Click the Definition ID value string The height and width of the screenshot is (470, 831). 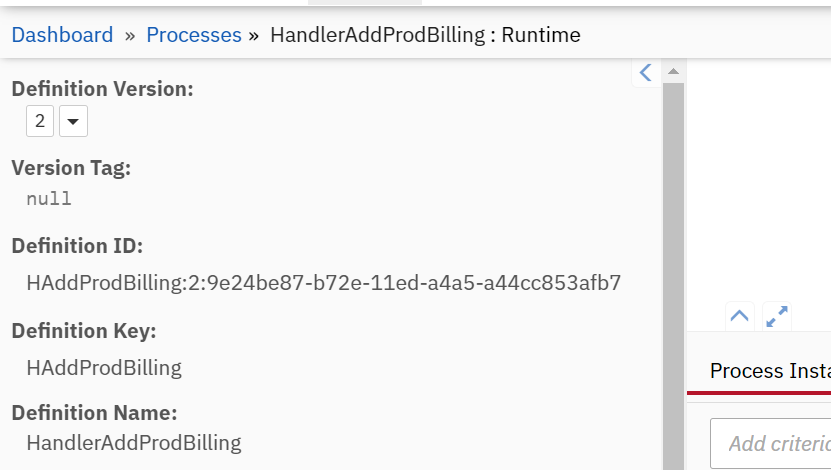tap(324, 283)
